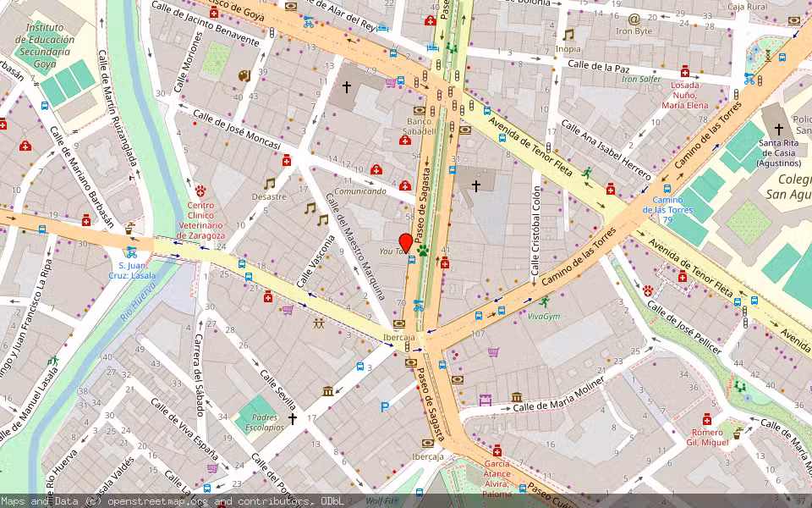
Task: Click the music note icon near Desastre
Action: pyautogui.click(x=269, y=185)
